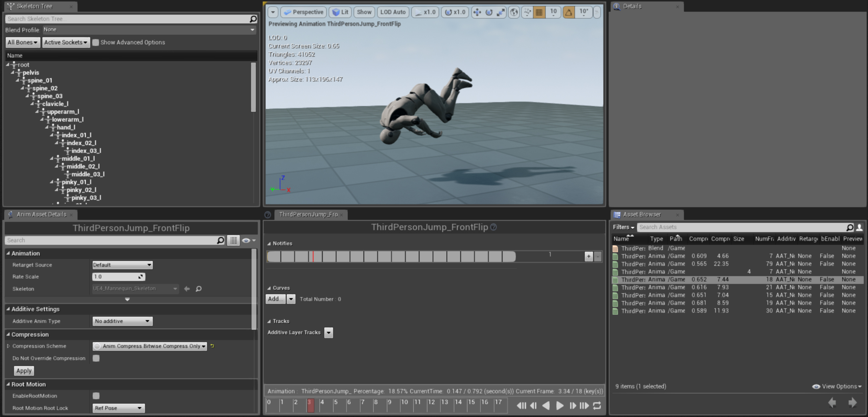Enable Show Advanced Options checkbox
Screen dimensions: 868x417
click(x=96, y=42)
